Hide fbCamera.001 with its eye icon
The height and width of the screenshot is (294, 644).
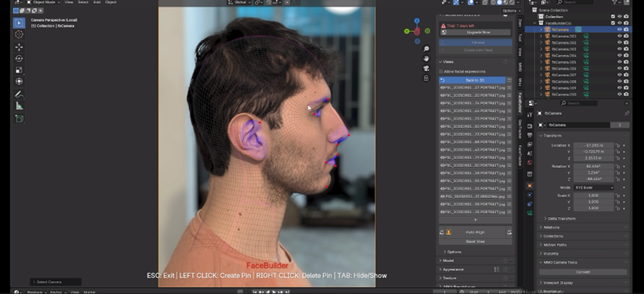619,36
